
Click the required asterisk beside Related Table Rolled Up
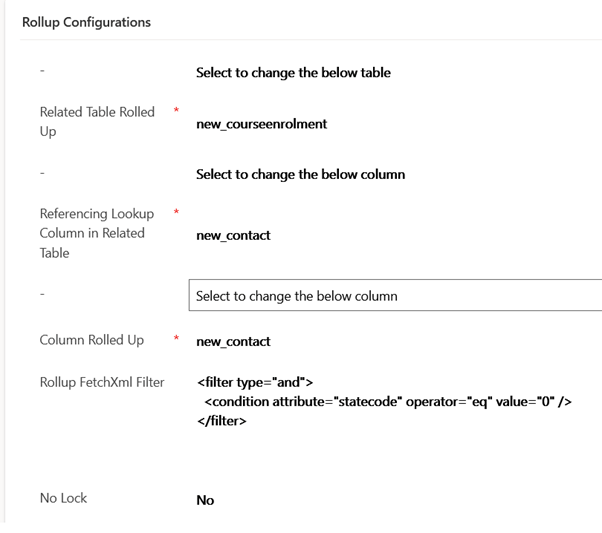(x=177, y=108)
